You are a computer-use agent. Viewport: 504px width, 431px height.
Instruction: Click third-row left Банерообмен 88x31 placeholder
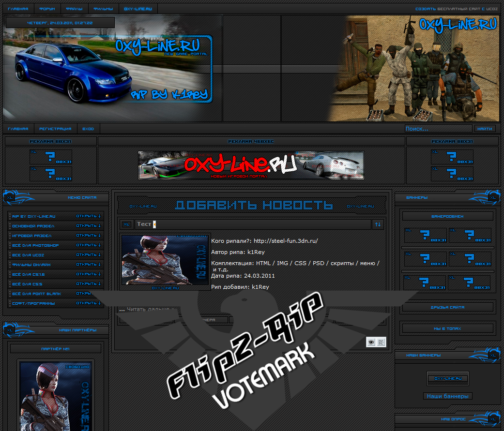pyautogui.click(x=424, y=282)
